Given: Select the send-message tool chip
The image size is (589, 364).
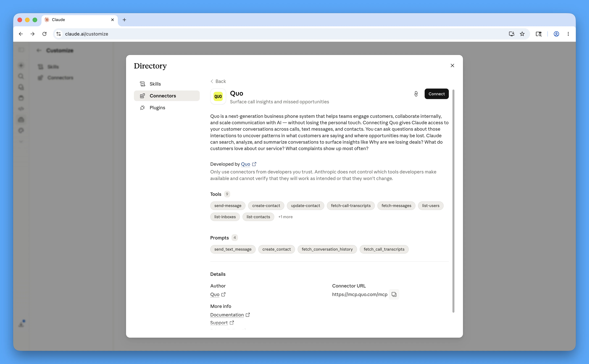Looking at the screenshot, I should coord(228,206).
